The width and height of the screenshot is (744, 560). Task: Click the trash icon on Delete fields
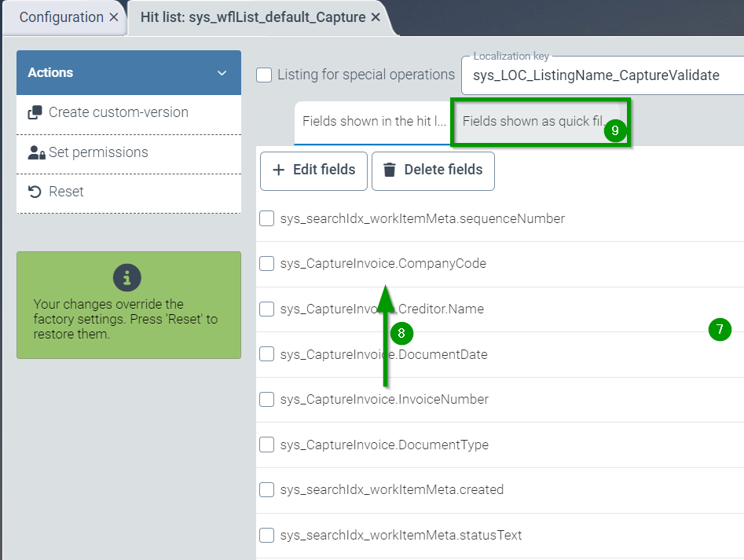pos(389,170)
